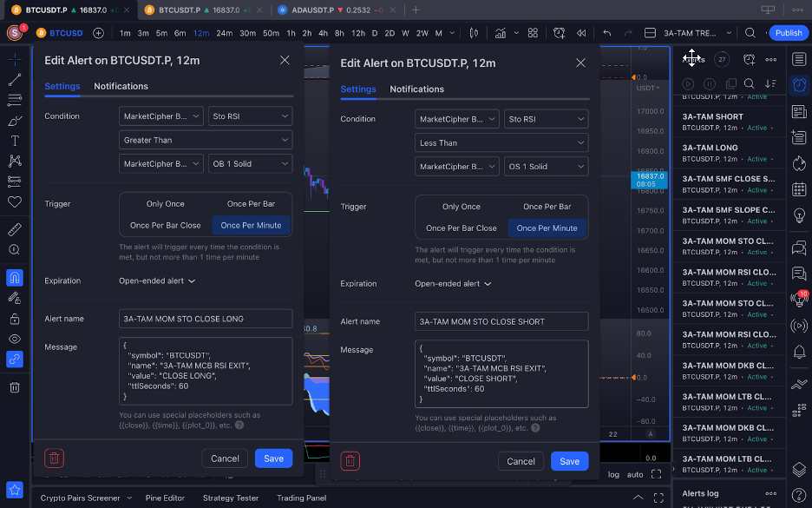The width and height of the screenshot is (812, 508).
Task: Open the Greater Than comparison dropdown
Action: pos(206,140)
